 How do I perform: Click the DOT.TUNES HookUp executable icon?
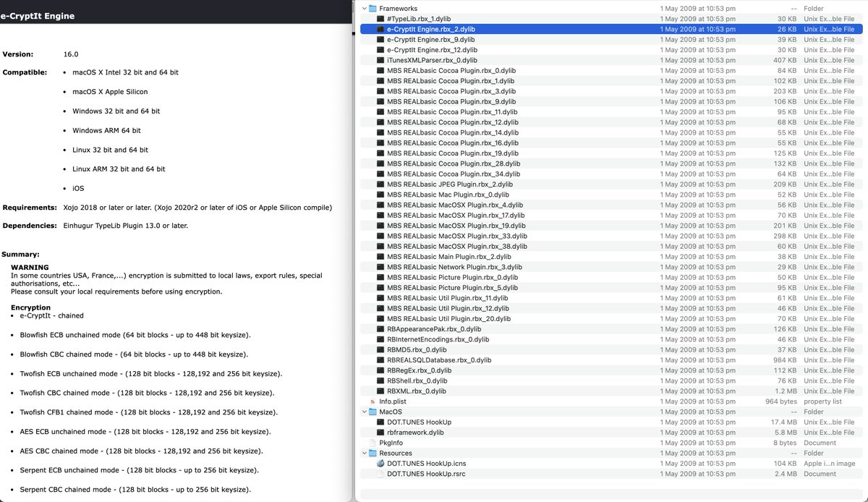[380, 422]
